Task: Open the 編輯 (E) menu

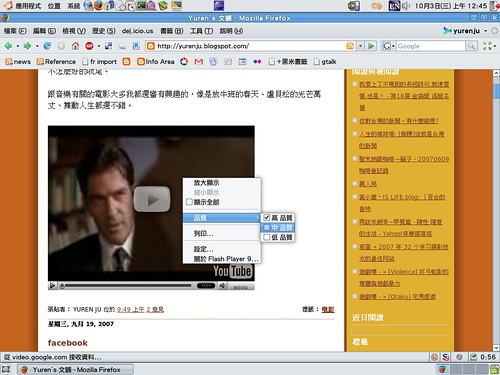Action: point(44,31)
